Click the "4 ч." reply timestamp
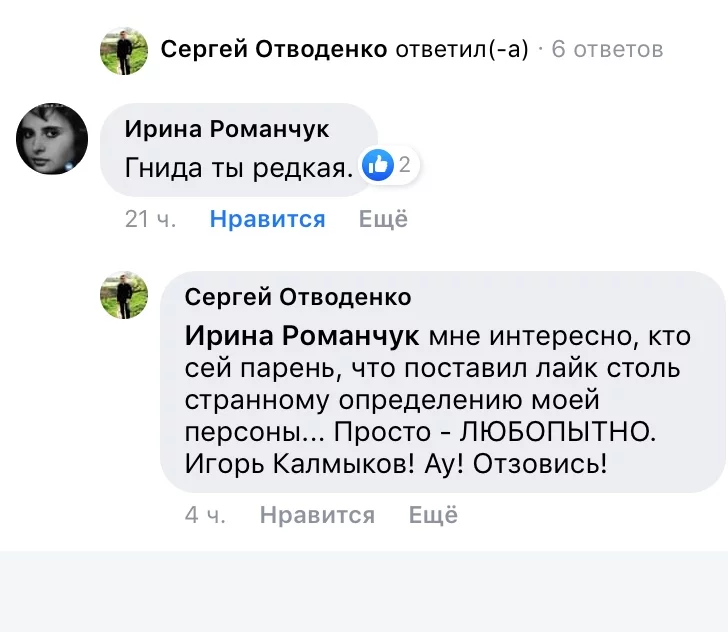The width and height of the screenshot is (728, 632). point(205,515)
